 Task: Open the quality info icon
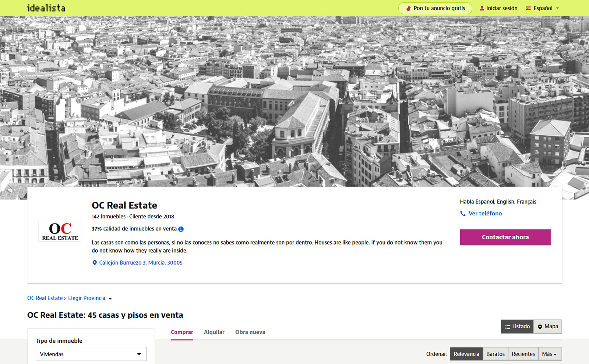tap(181, 229)
